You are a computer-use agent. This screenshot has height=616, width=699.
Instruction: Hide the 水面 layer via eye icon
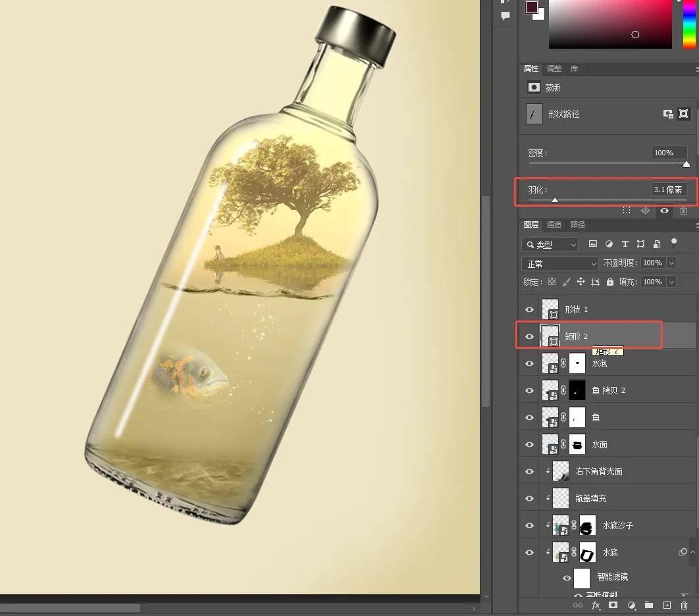click(529, 444)
